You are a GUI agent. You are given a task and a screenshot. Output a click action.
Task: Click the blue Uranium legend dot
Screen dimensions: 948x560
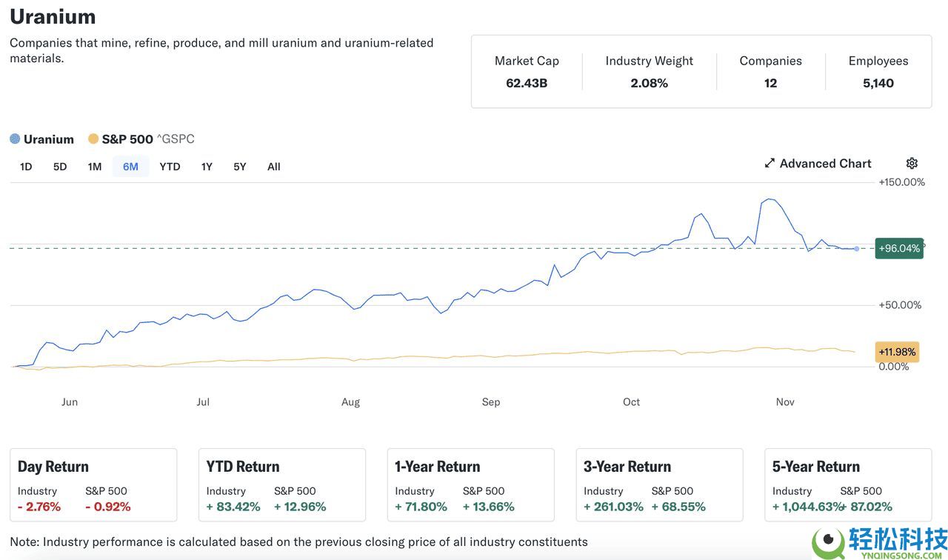coord(15,139)
